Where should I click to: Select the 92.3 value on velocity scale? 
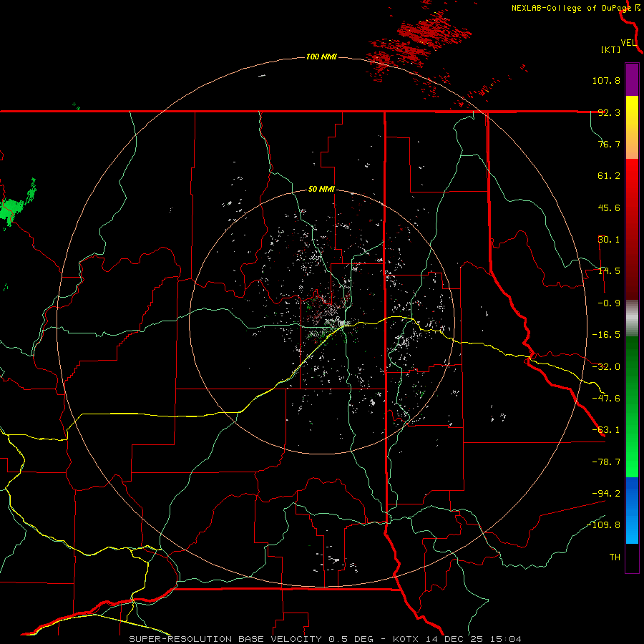pyautogui.click(x=609, y=112)
